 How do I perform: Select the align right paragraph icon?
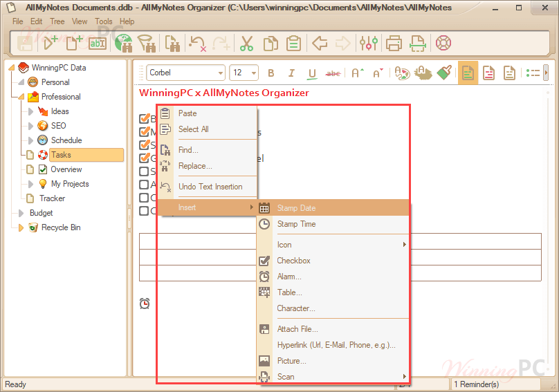pyautogui.click(x=509, y=73)
